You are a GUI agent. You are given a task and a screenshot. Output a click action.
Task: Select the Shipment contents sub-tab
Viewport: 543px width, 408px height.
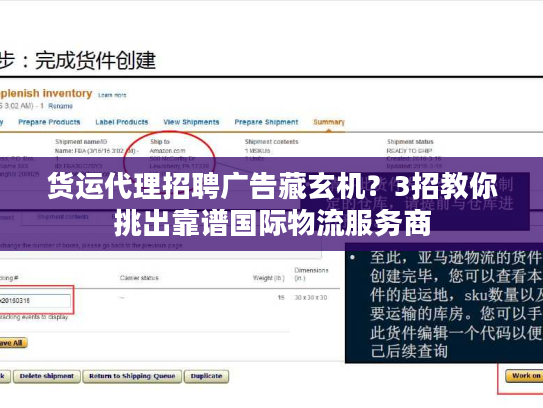(63, 217)
